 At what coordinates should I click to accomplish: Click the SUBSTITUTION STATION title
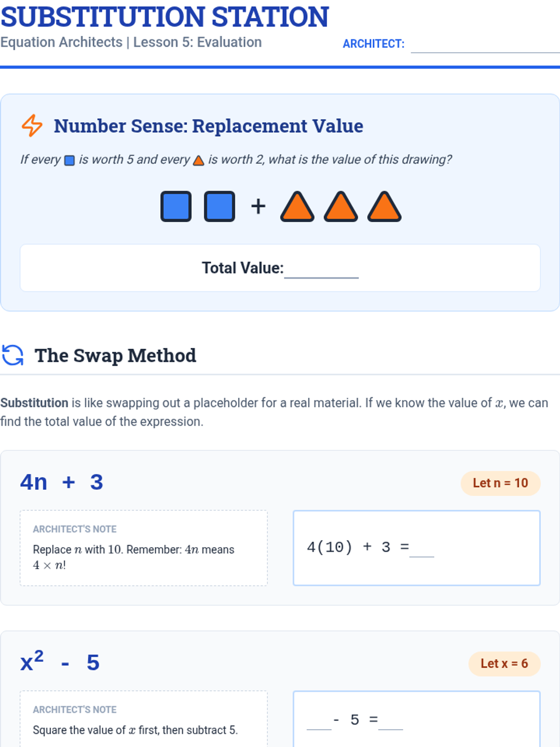point(165,17)
